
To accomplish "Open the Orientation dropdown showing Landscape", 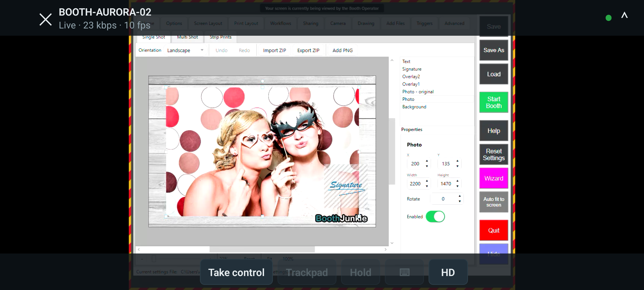I will (185, 50).
